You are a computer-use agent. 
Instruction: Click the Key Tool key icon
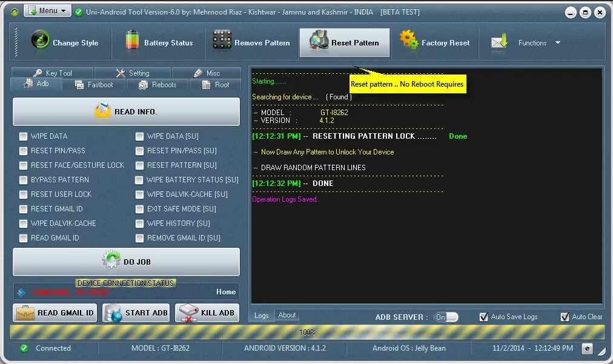point(38,73)
